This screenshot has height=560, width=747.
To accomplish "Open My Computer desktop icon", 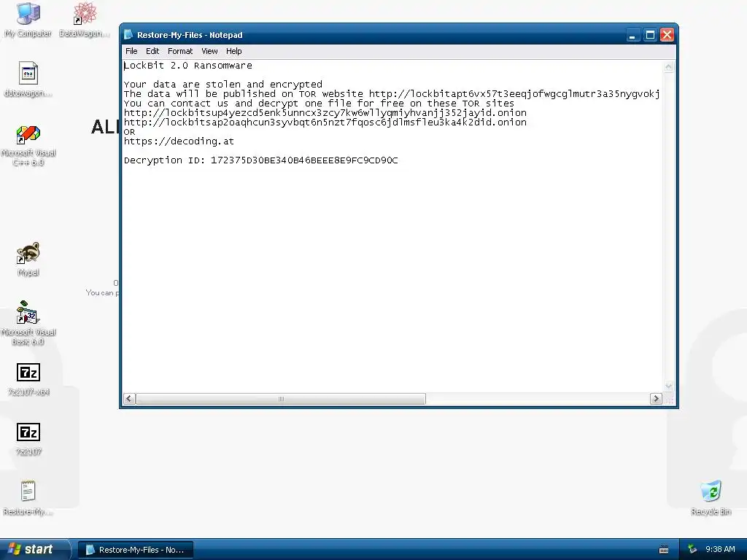I will click(x=28, y=20).
